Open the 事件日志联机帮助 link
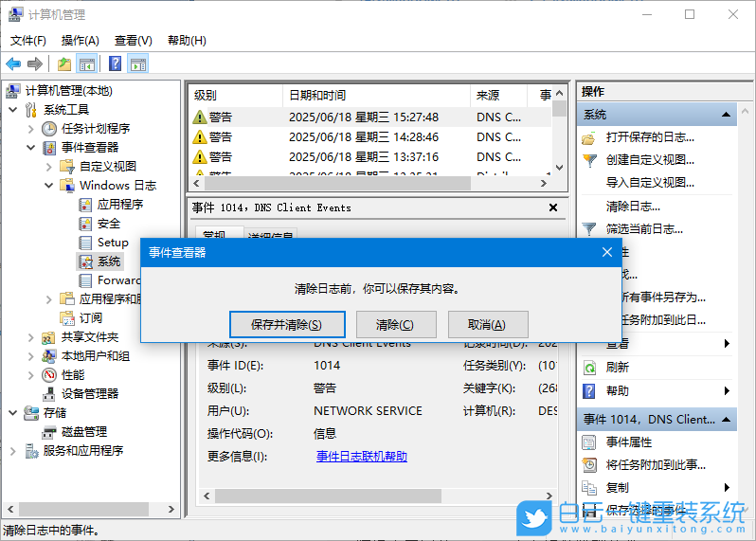The height and width of the screenshot is (541, 756). [362, 456]
